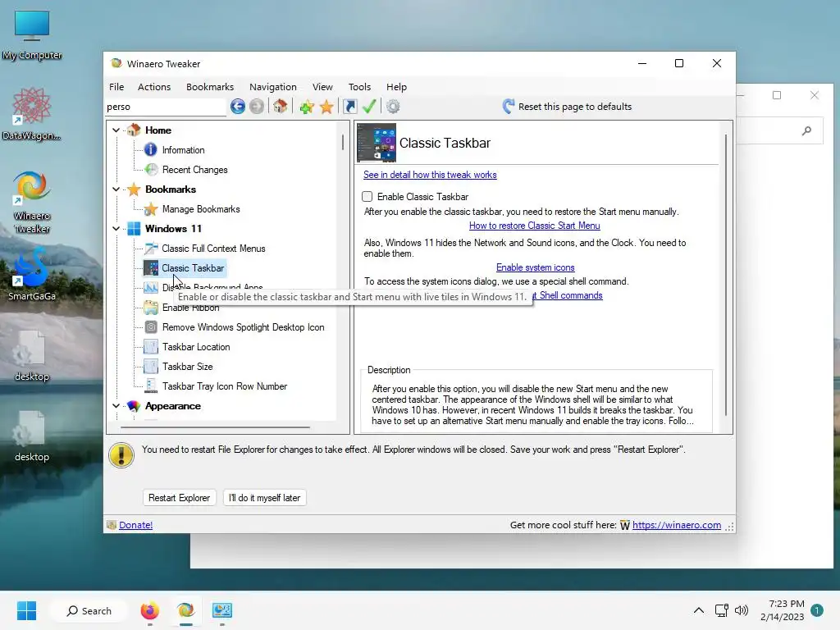Click search magnifier in background window
The height and width of the screenshot is (630, 840).
coord(806,130)
